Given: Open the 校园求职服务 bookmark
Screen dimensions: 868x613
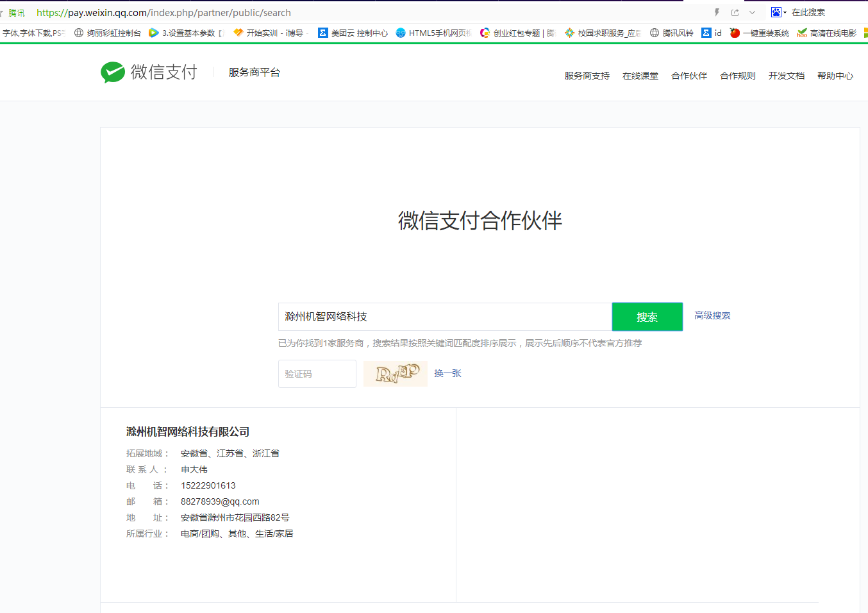Looking at the screenshot, I should [603, 33].
